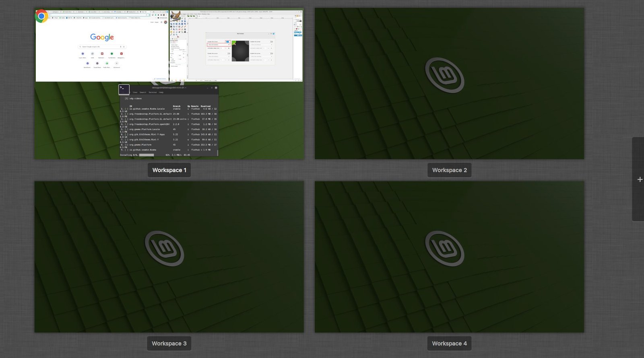This screenshot has height=358, width=644.
Task: Click the terminal installing progress bar
Action: tap(147, 155)
